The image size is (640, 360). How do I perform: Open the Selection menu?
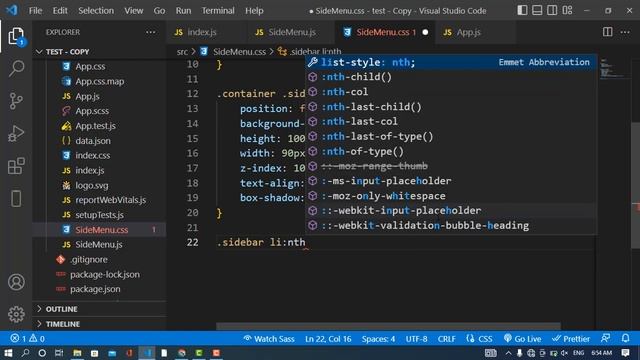pyautogui.click(x=96, y=11)
